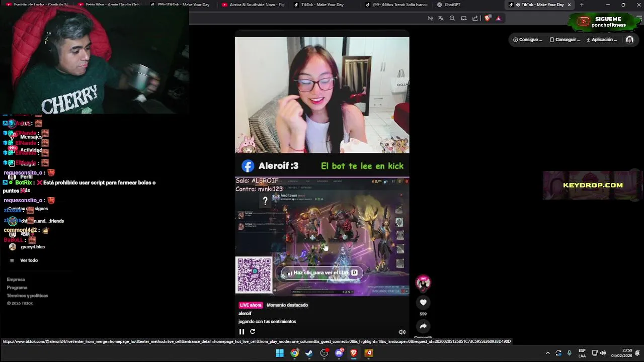644x362 pixels.
Task: Open Brave Shields lion icon
Action: [487, 18]
